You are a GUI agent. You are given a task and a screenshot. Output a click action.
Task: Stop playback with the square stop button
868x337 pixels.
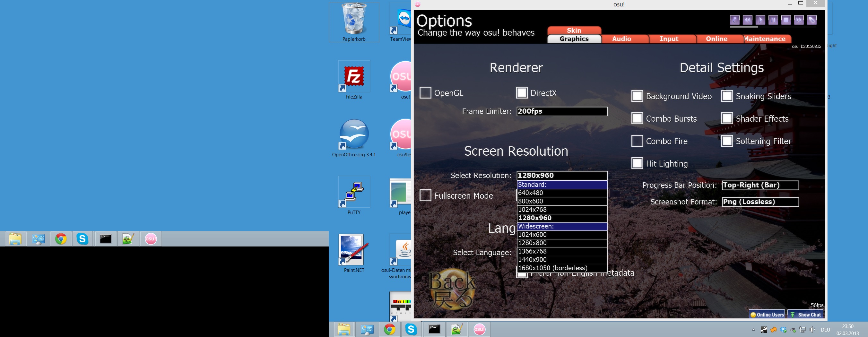click(x=786, y=20)
